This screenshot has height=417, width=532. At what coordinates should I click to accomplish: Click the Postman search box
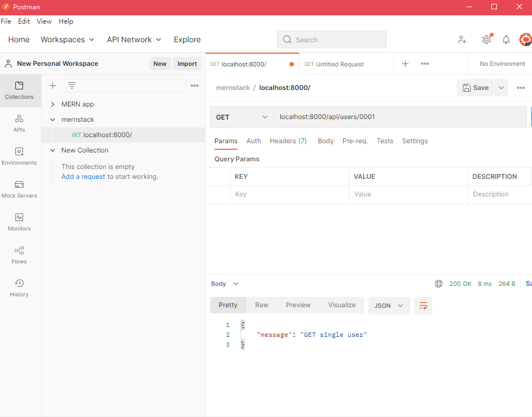(x=331, y=40)
